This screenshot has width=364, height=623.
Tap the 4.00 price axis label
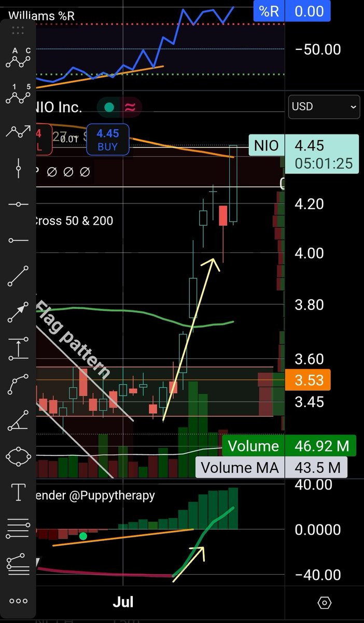pyautogui.click(x=309, y=253)
